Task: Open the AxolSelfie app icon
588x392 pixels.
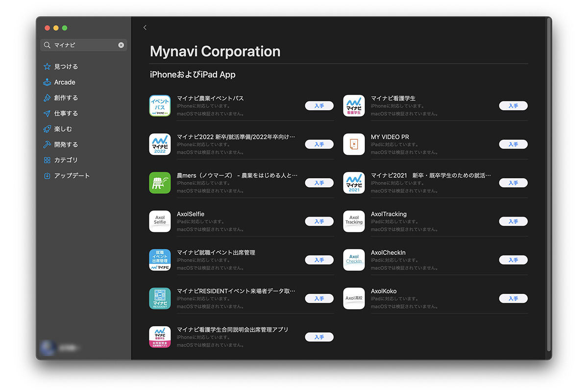Action: (x=160, y=221)
